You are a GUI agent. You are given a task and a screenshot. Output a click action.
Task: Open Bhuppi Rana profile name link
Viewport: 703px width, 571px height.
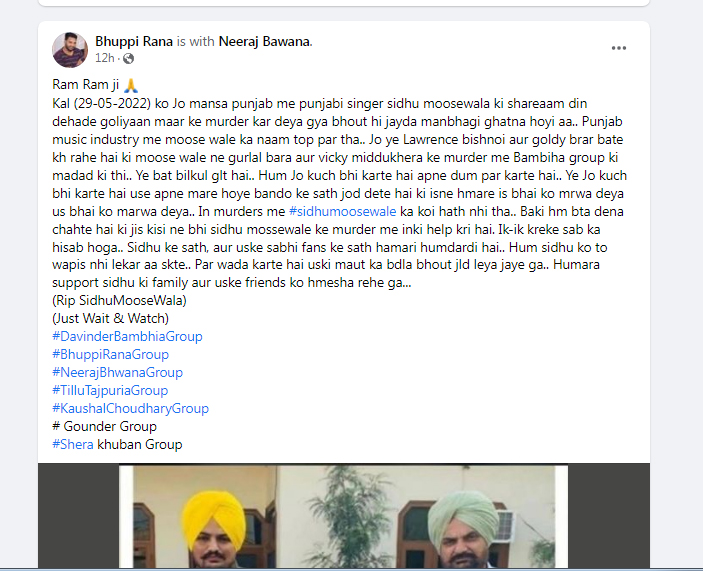pyautogui.click(x=134, y=41)
